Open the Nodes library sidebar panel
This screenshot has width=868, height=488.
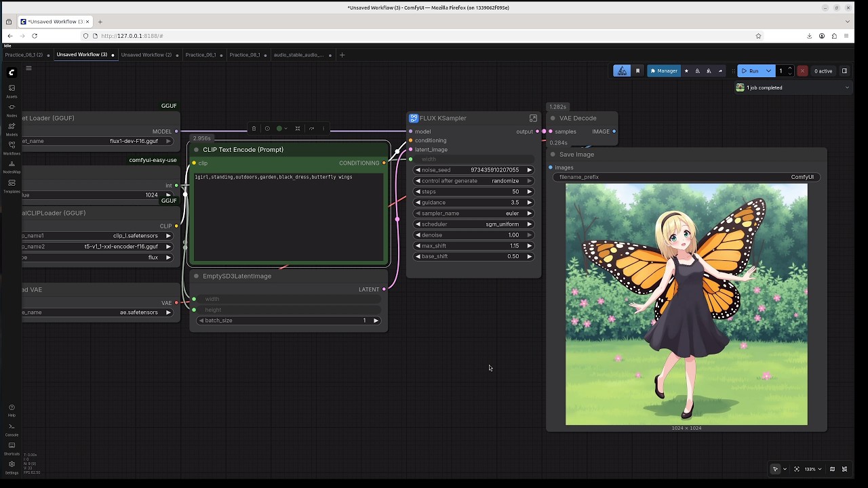[x=12, y=110]
